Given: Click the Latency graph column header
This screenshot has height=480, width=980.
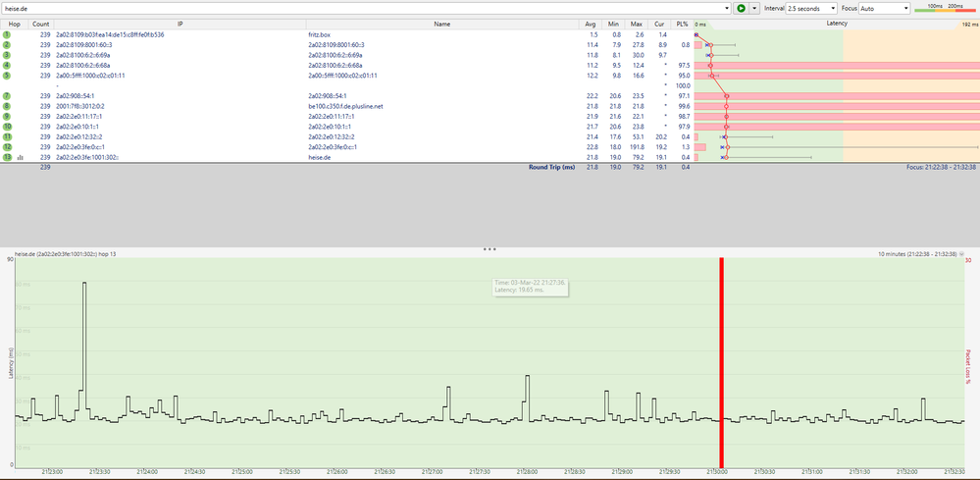Looking at the screenshot, I should (x=837, y=24).
